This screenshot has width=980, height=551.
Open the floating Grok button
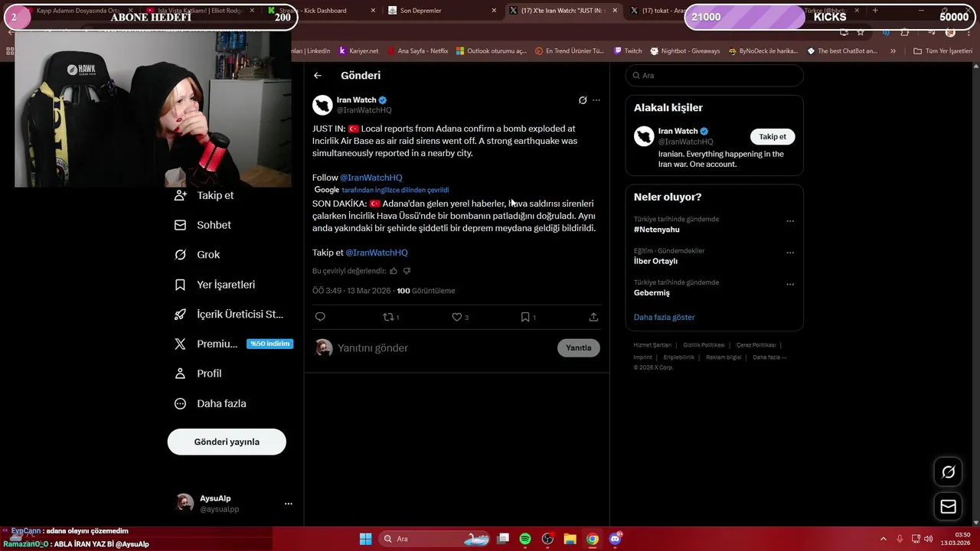click(x=948, y=472)
